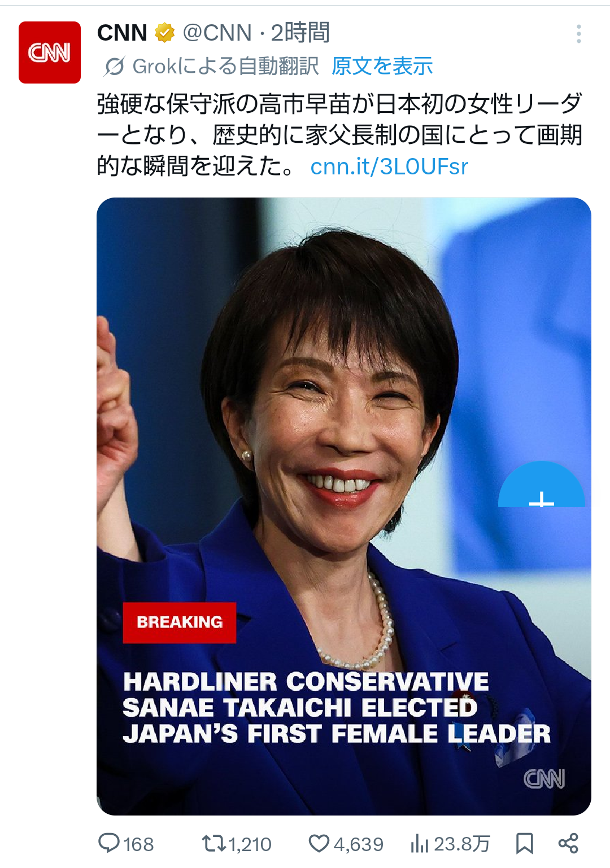The image size is (610, 868).
Task: Open the three-dot more options menu
Action: 578,34
